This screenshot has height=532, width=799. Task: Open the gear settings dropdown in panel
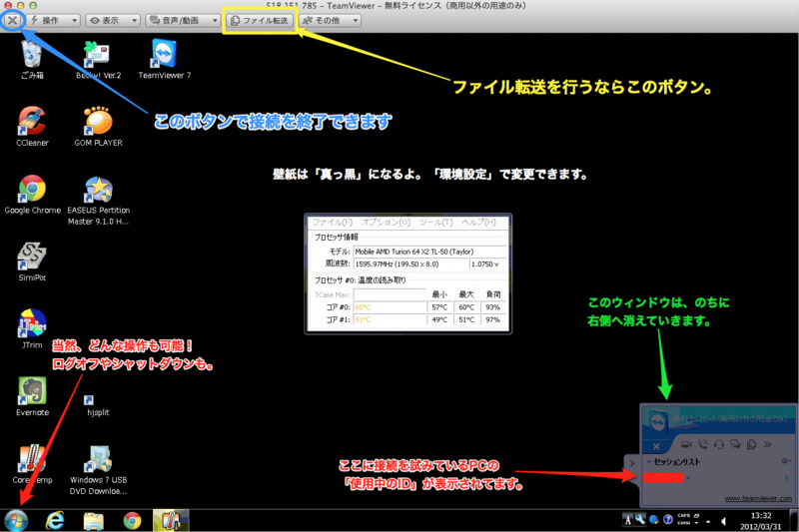pos(785,461)
